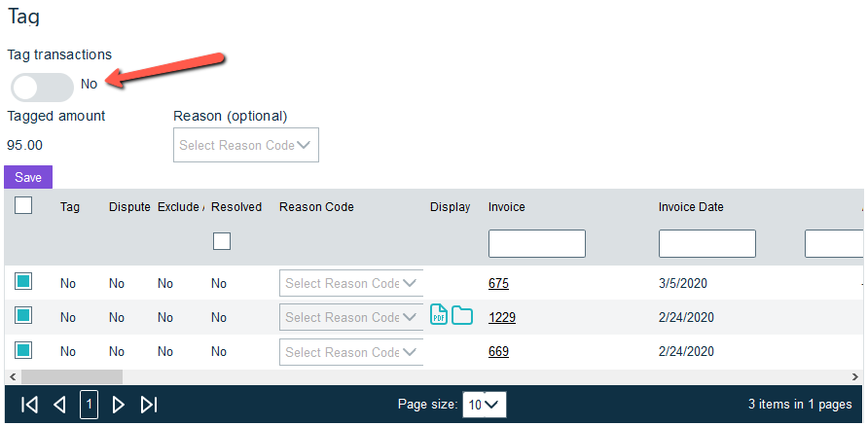Viewport: 868px width, 426px height.
Task: Jump to the last page of results
Action: click(x=149, y=405)
